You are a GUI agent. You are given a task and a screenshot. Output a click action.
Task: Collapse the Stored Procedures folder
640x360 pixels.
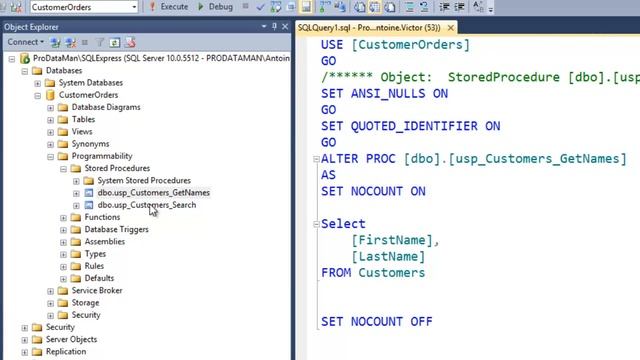[63, 169]
